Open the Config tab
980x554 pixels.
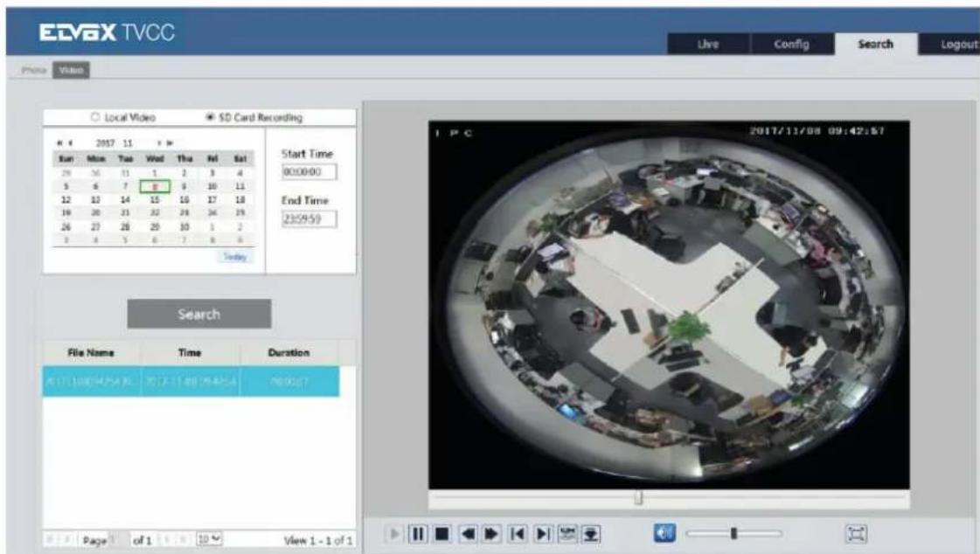[x=792, y=45]
